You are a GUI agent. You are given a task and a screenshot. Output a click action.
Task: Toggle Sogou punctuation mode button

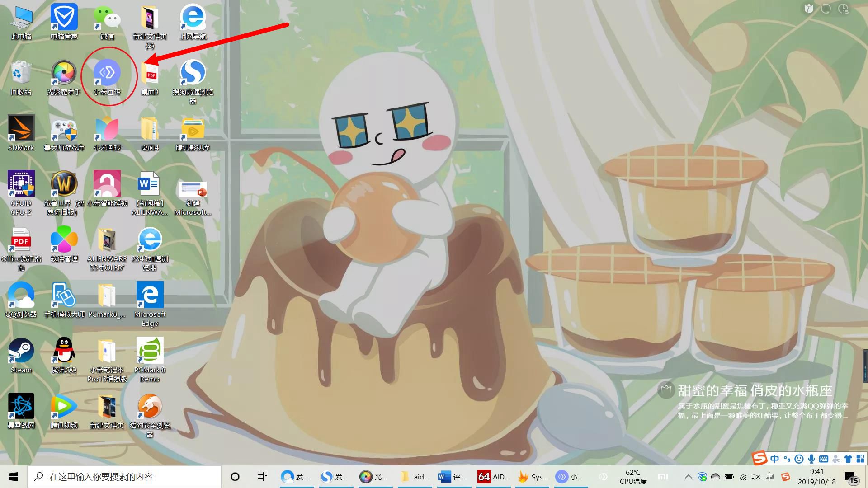tap(787, 459)
